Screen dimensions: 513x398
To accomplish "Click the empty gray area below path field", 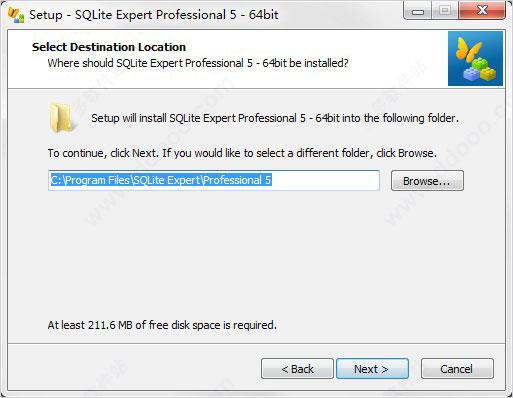I will coord(256,253).
